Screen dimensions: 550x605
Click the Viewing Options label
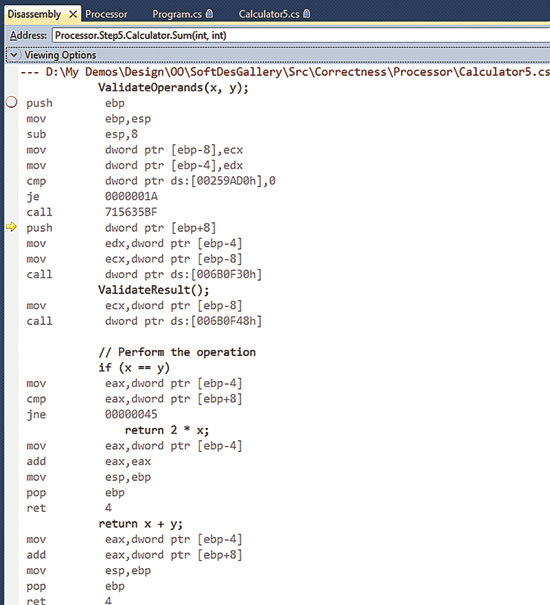click(60, 55)
